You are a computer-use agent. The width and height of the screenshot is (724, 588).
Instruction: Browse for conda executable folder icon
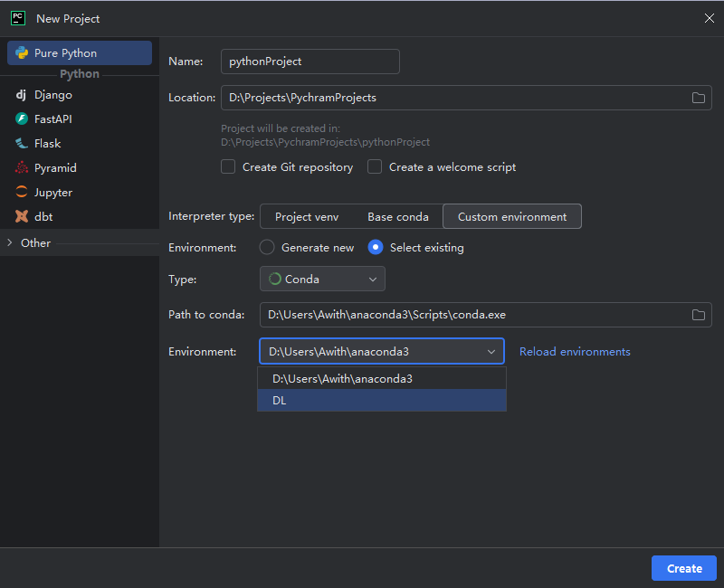pos(698,315)
